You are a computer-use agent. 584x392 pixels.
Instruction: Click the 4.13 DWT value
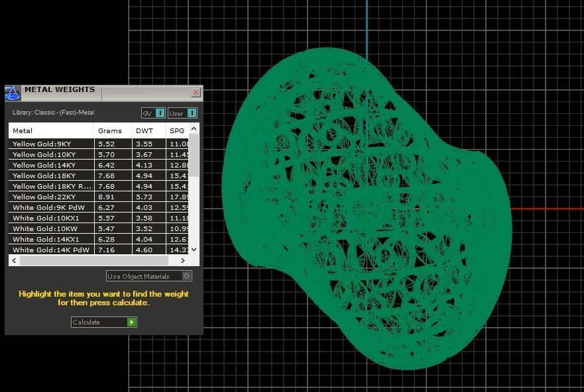pos(144,165)
